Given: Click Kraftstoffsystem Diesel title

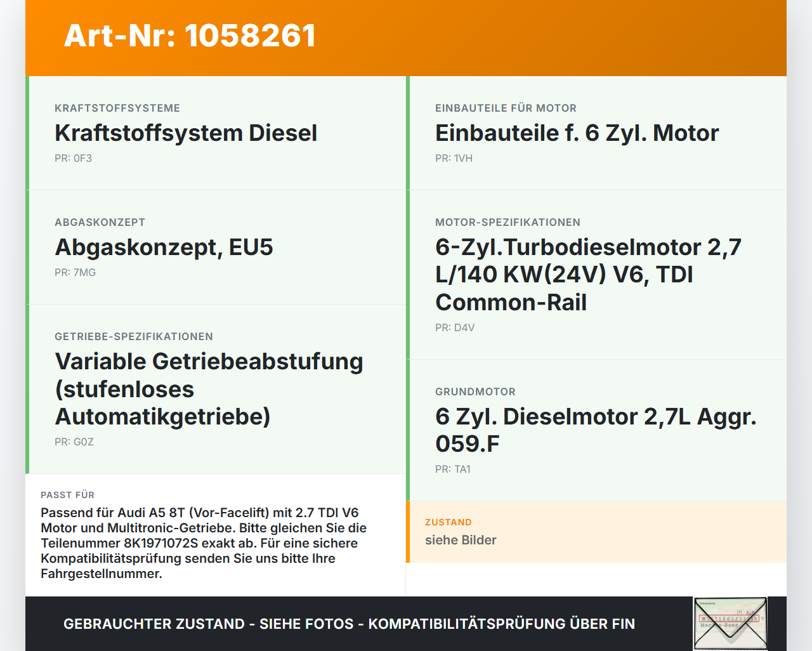Looking at the screenshot, I should point(186,133).
